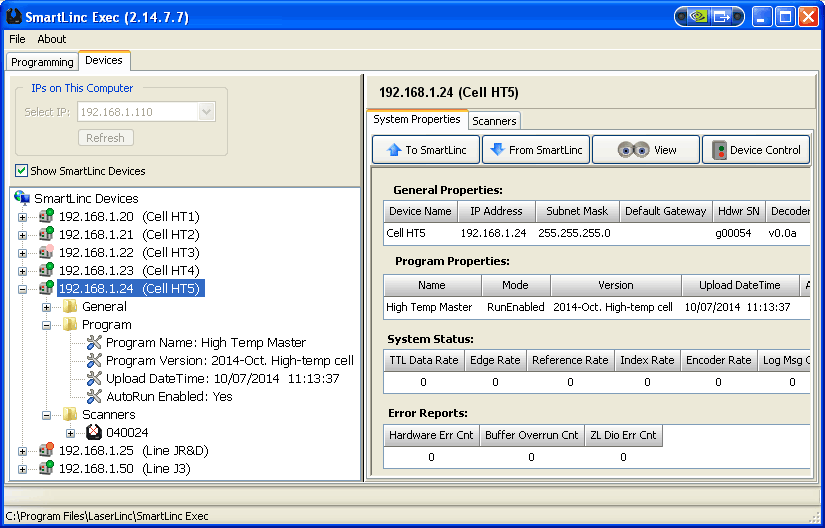Screen dimensions: 825x528
Task: Collapse the 192.168.1.24 Cell HT5 node
Action: [22, 289]
